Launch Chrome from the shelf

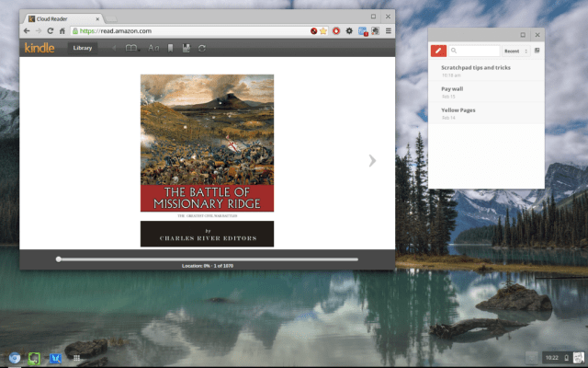[15, 358]
